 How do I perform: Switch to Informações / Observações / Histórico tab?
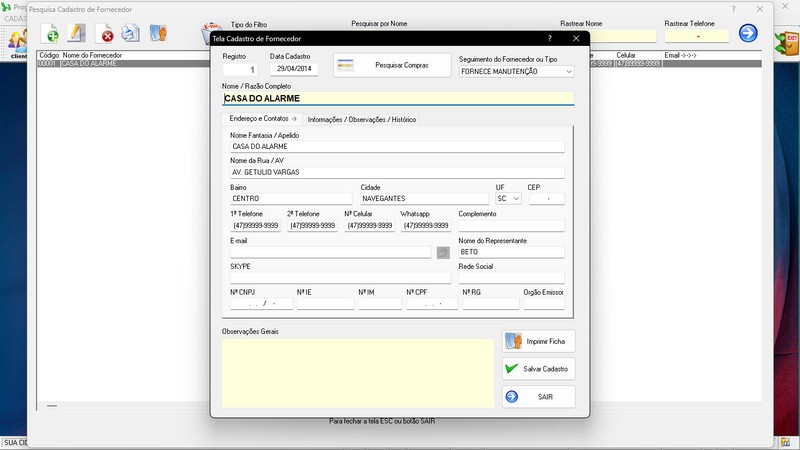click(x=362, y=119)
